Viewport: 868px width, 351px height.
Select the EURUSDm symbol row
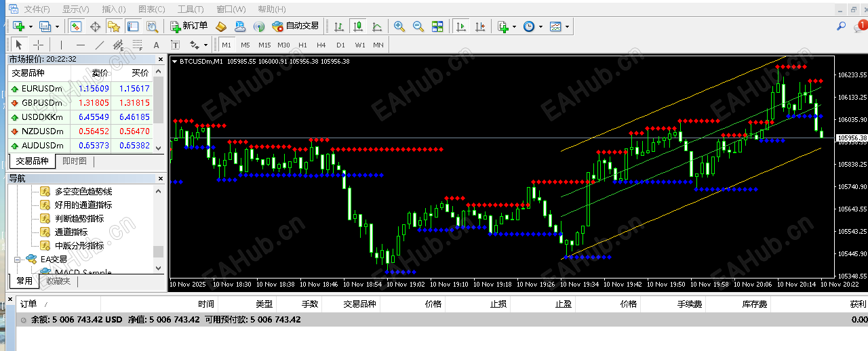[x=80, y=88]
